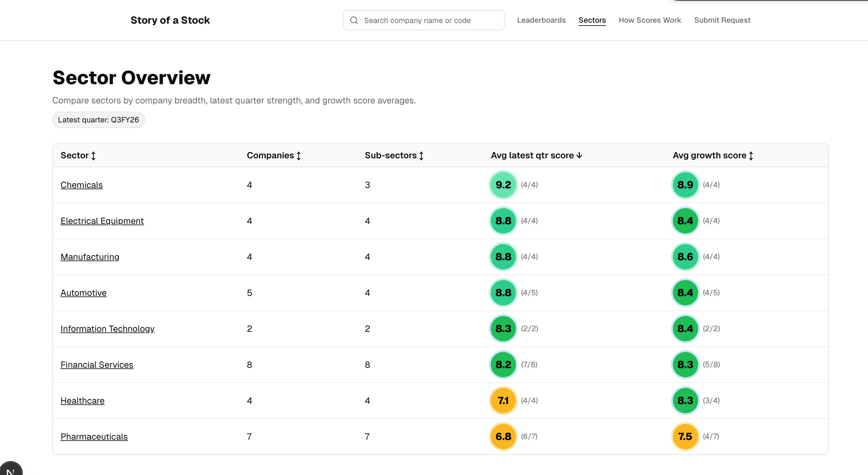The image size is (868, 475).
Task: Click the Next.js dev indicator icon
Action: [x=10, y=470]
